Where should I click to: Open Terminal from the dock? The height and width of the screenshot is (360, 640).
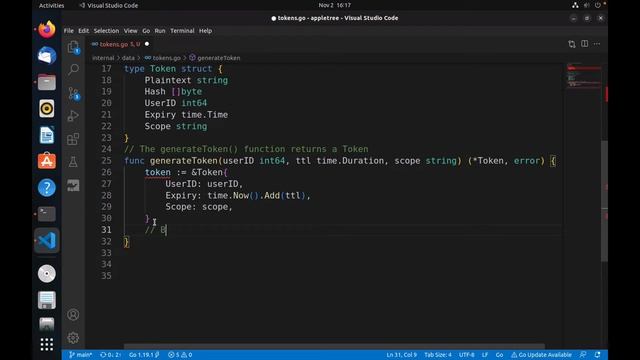point(47,213)
